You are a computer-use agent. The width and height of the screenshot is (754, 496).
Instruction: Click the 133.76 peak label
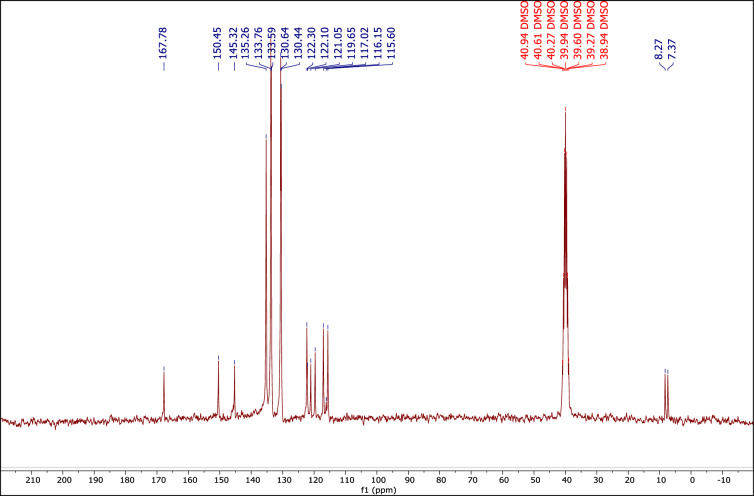click(259, 43)
